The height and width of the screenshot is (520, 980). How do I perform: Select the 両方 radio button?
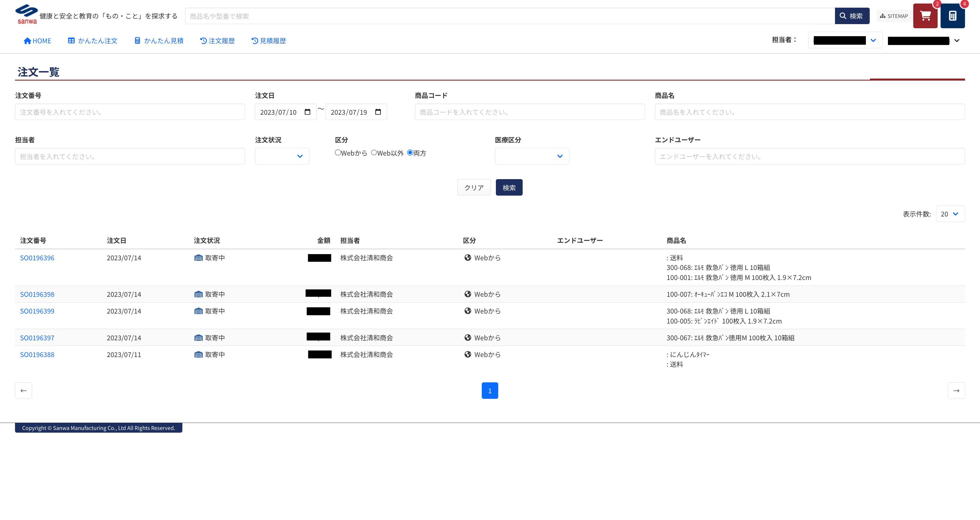pos(410,153)
